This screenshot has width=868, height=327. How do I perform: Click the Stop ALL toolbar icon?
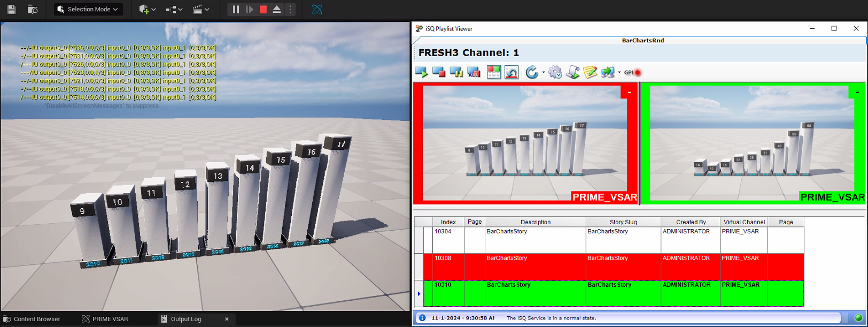474,72
